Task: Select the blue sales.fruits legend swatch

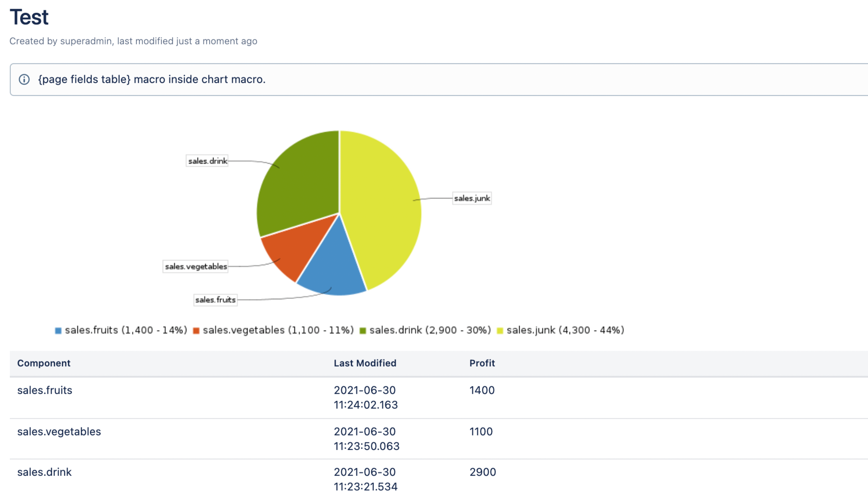Action: [57, 330]
